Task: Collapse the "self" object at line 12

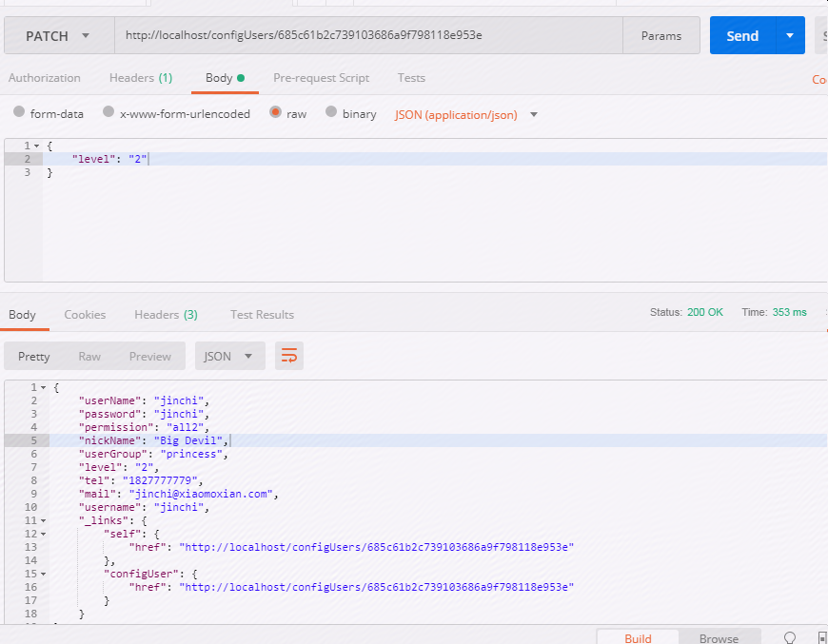Action: coord(43,534)
